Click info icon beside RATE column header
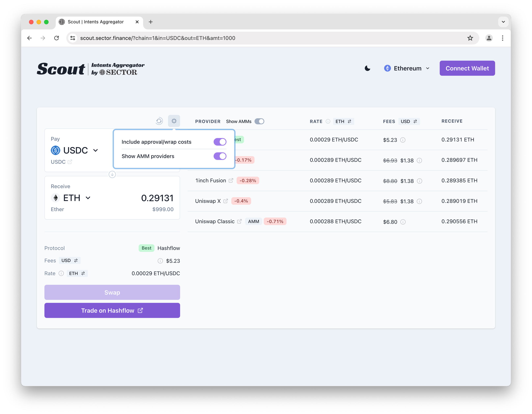This screenshot has height=414, width=532. tap(328, 121)
